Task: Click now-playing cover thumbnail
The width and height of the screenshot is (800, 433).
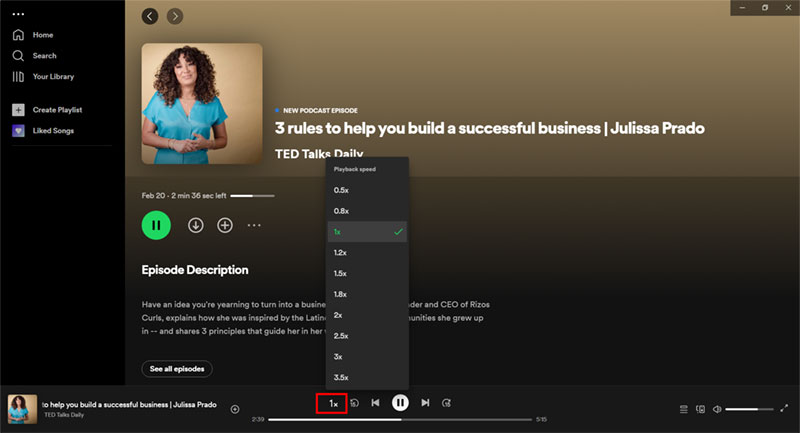Action: click(x=22, y=409)
